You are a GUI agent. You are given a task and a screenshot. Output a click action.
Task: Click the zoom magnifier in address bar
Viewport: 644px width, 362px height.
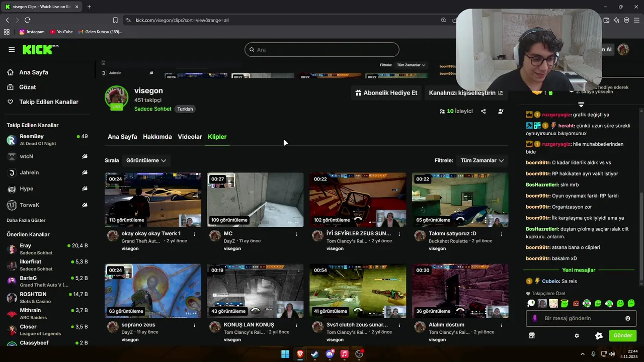pos(443,20)
